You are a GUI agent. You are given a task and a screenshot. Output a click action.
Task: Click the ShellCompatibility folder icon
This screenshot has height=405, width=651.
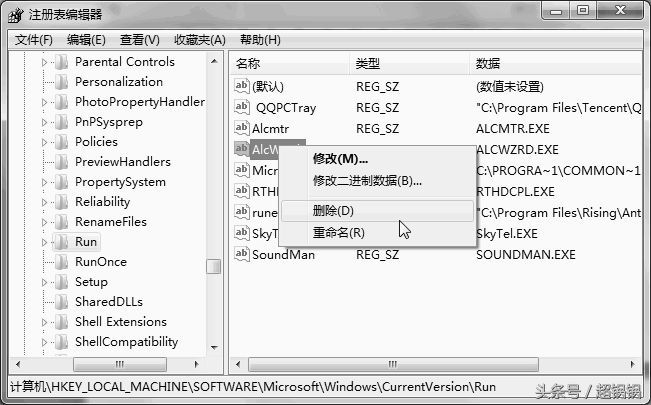(61, 342)
